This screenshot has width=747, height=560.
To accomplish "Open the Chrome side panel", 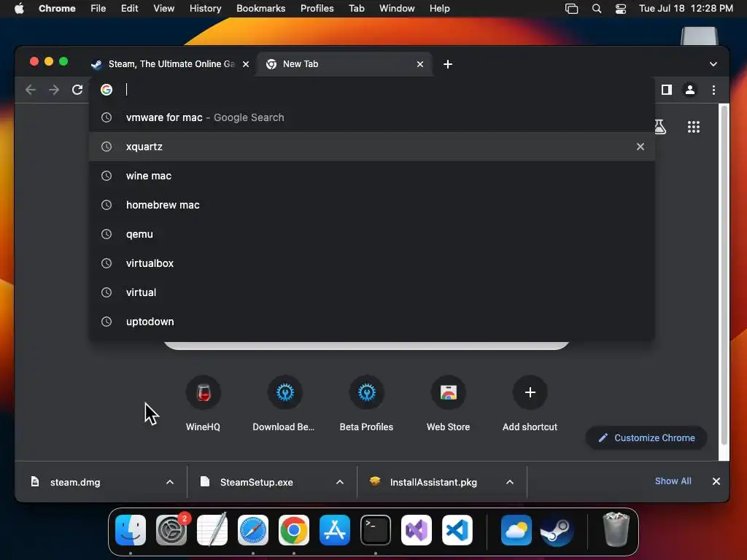I will (x=667, y=90).
